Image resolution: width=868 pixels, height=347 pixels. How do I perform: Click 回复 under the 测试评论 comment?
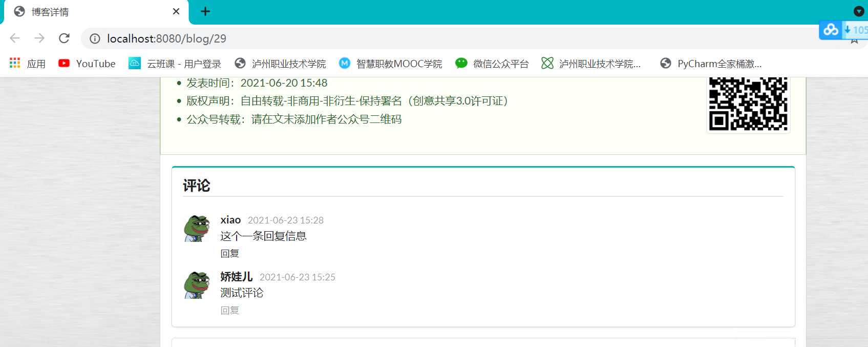(230, 310)
